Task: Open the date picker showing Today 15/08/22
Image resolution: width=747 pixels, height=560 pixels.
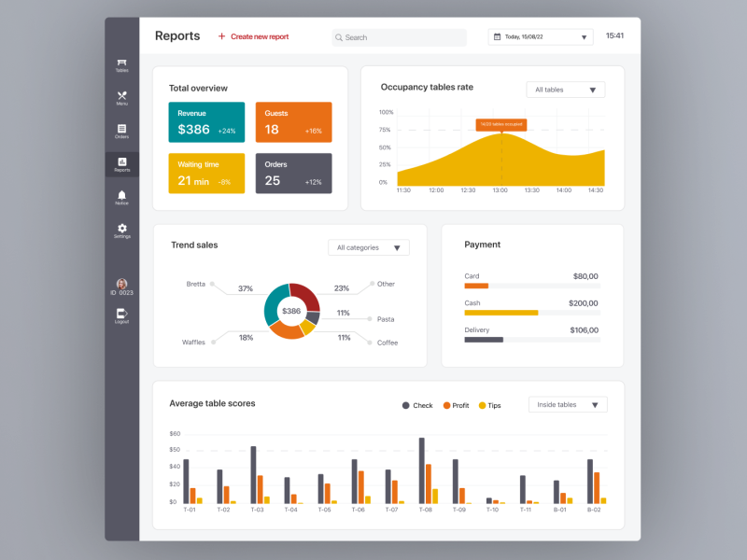Action: [540, 36]
